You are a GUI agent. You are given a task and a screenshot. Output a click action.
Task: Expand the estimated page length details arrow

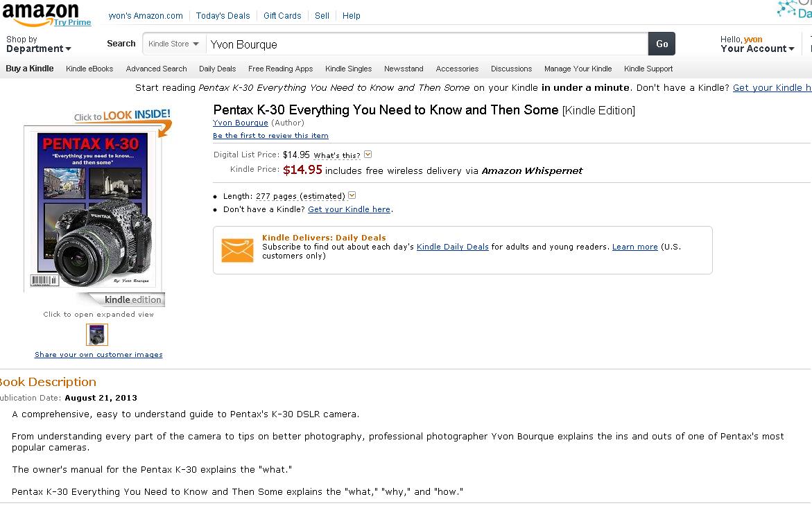coord(352,196)
